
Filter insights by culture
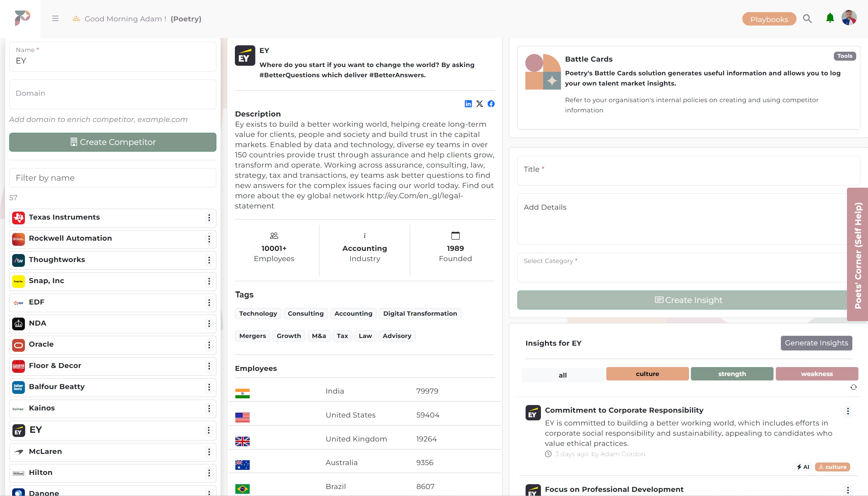(647, 374)
